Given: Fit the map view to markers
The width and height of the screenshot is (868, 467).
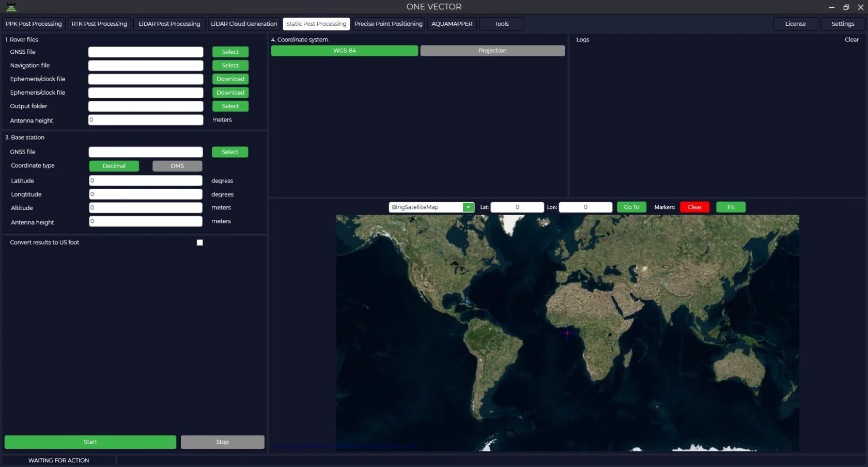Looking at the screenshot, I should (731, 207).
